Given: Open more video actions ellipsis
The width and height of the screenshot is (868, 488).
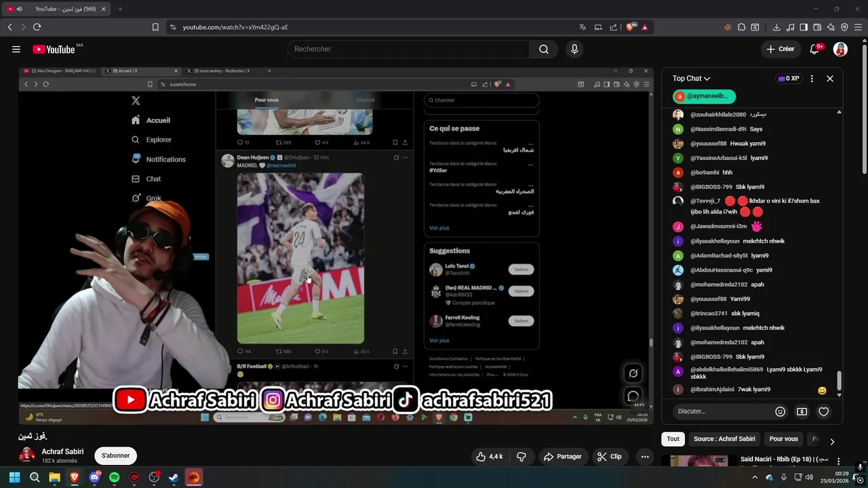Looking at the screenshot, I should point(645,456).
